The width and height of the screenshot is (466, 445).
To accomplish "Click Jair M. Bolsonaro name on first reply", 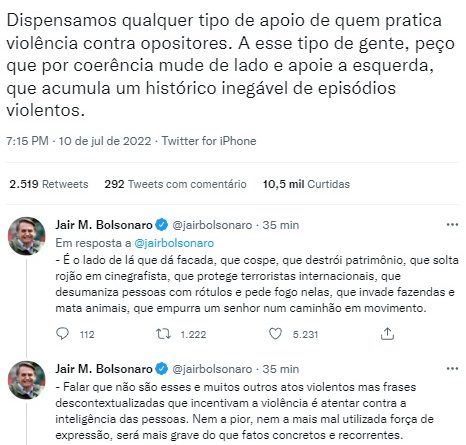I will click(104, 225).
